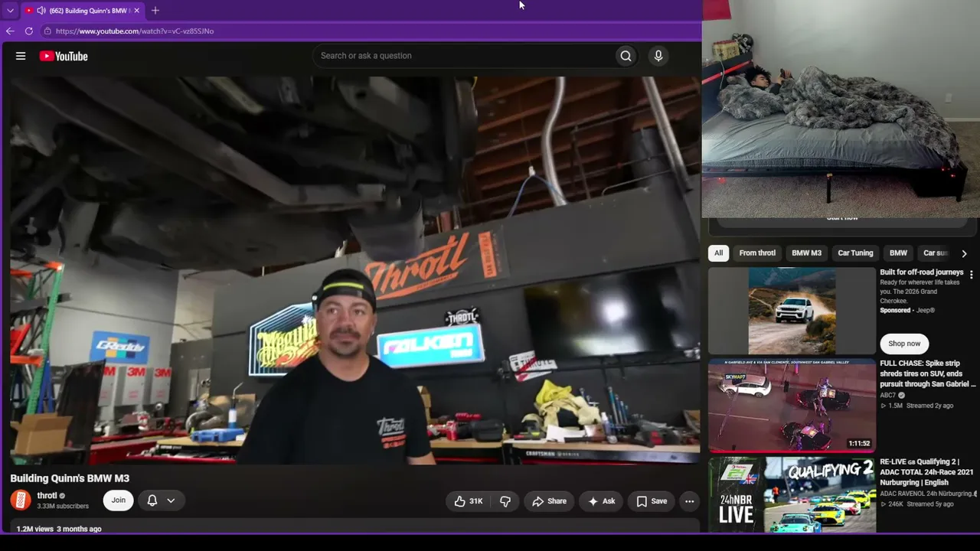
Task: Click the search magnifier button
Action: click(x=626, y=56)
